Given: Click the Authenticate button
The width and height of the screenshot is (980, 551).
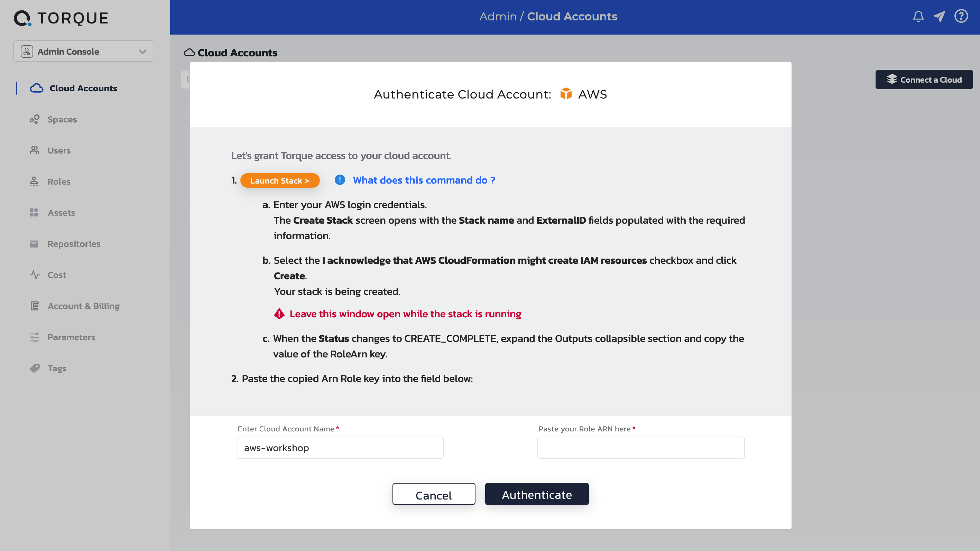Looking at the screenshot, I should tap(536, 494).
